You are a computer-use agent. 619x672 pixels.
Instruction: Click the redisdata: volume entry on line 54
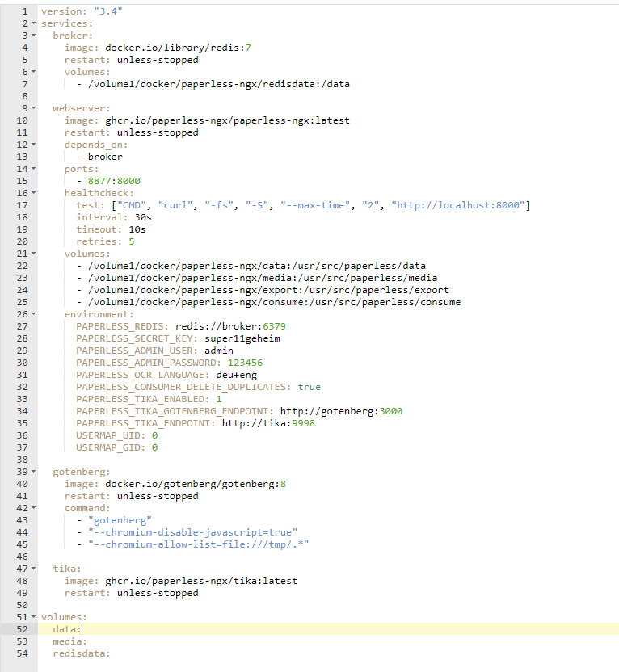[82, 653]
